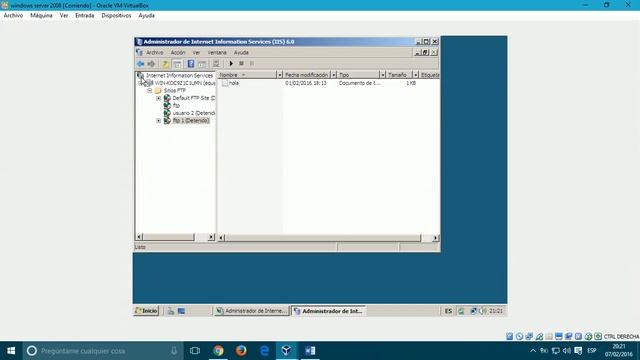This screenshot has width=640, height=360.
Task: Open the IIS Ventana menu
Action: pyautogui.click(x=217, y=53)
